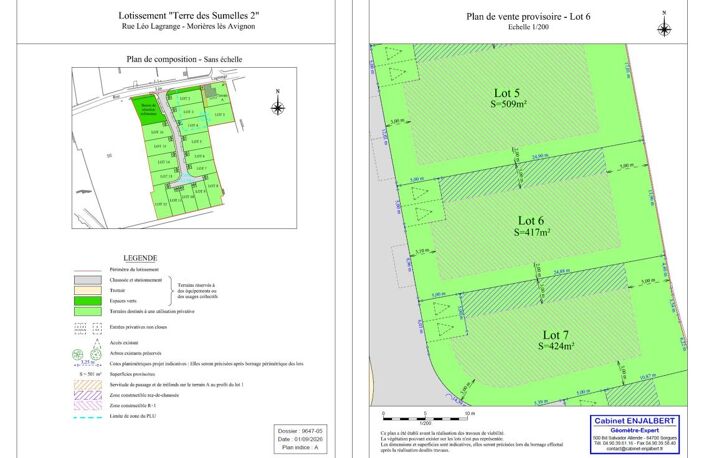The image size is (704, 458).
Task: Click the '1/200' caption under the scale bar
Action: coord(425,423)
